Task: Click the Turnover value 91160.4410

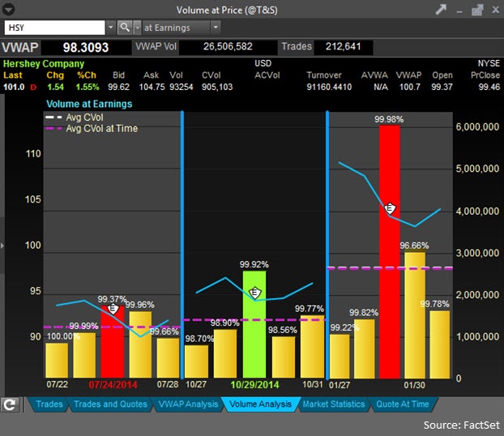Action: [329, 88]
